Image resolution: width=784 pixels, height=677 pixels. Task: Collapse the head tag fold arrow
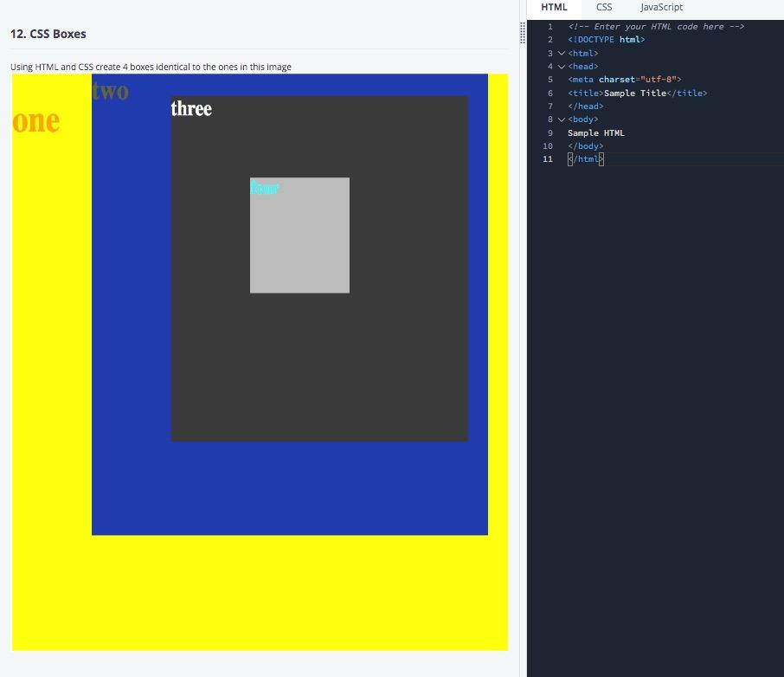pos(562,66)
